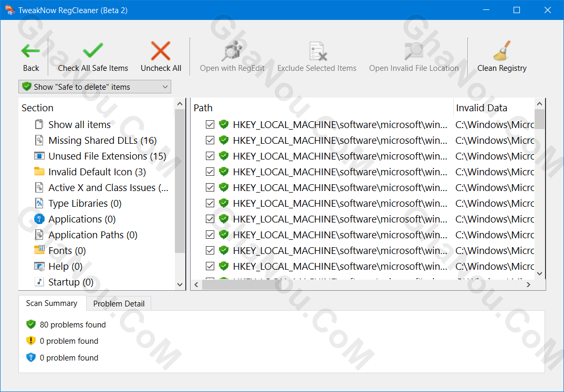
Task: Click the Fonts folder icon
Action: [x=39, y=250]
